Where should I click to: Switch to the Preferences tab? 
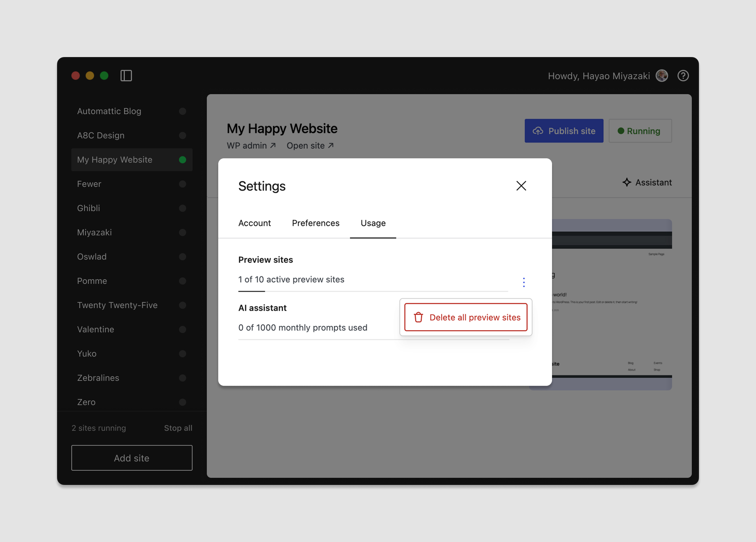click(x=316, y=223)
